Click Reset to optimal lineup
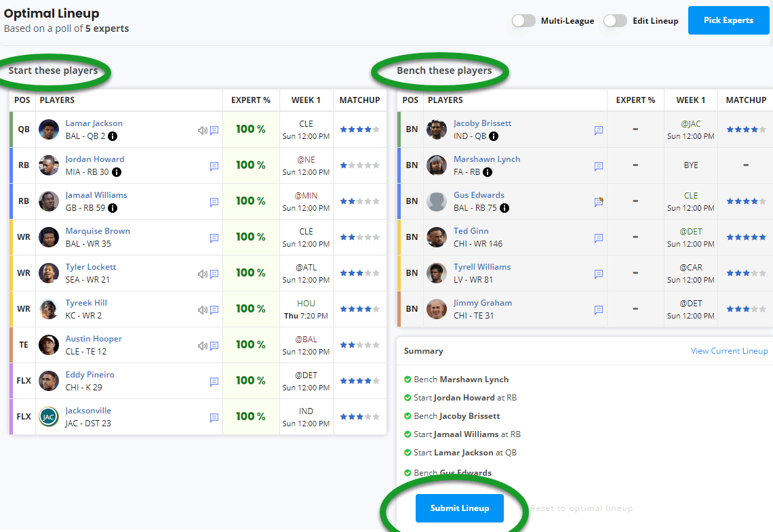This screenshot has height=532, width=773. tap(581, 508)
